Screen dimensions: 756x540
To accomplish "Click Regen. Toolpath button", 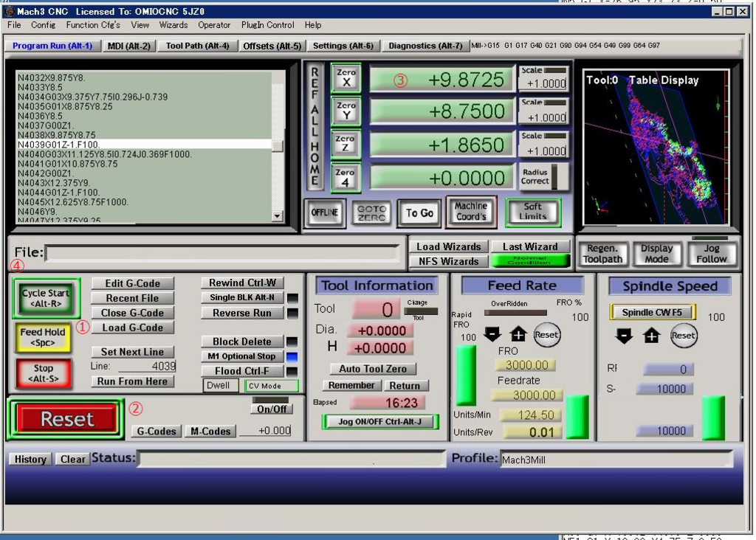I will (x=602, y=254).
